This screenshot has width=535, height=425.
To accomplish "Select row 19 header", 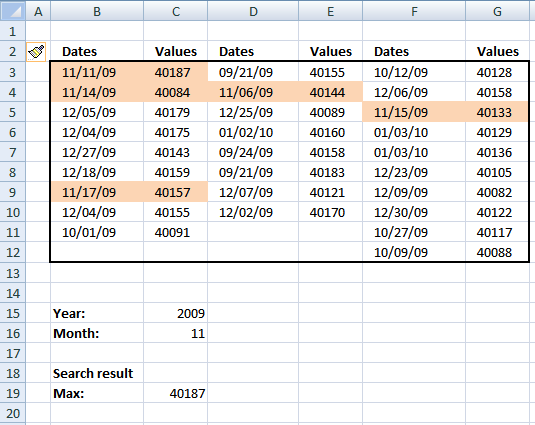I will [13, 393].
